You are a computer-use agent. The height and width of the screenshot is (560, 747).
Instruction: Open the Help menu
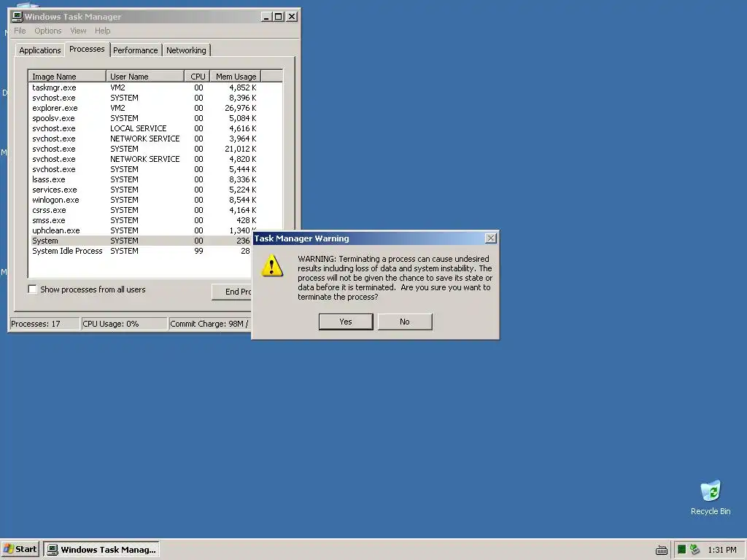coord(102,31)
